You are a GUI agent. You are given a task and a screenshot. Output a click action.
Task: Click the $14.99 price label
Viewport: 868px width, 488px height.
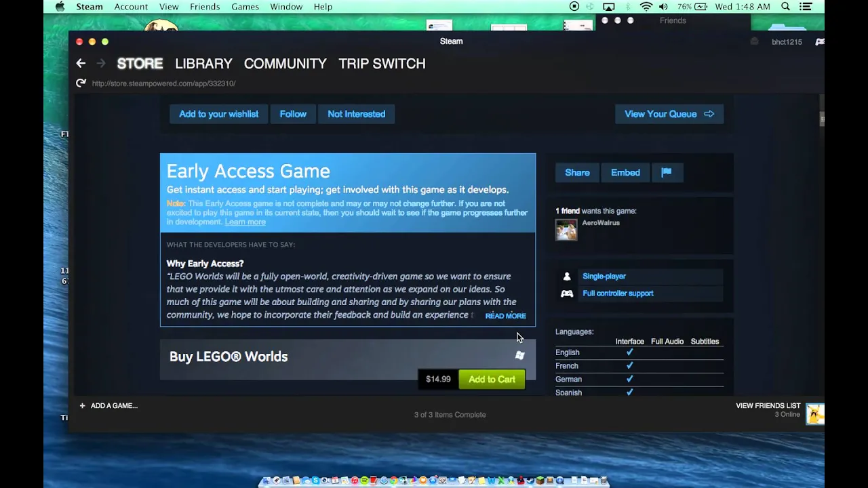point(438,380)
